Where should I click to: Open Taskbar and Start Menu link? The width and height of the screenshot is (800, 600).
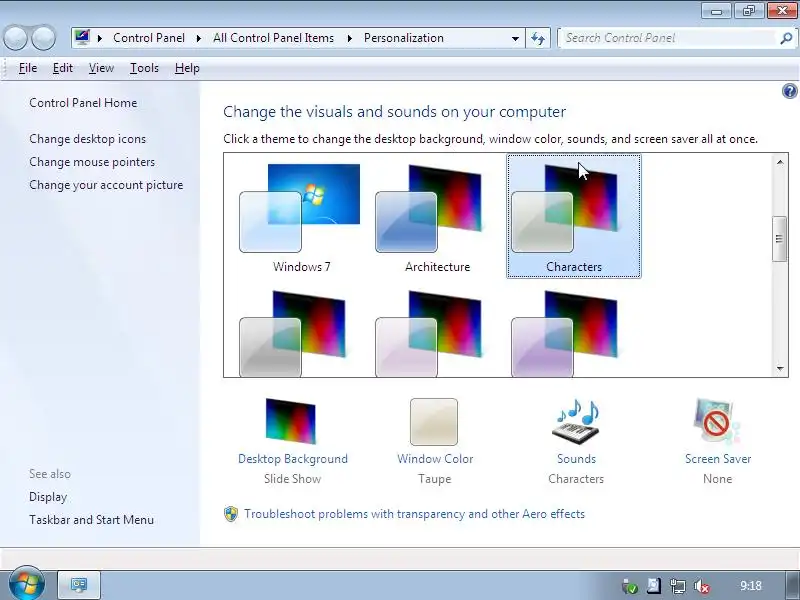tap(91, 520)
